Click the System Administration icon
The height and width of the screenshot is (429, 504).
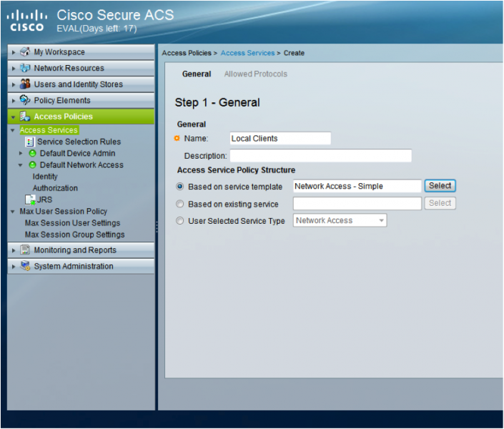point(25,266)
